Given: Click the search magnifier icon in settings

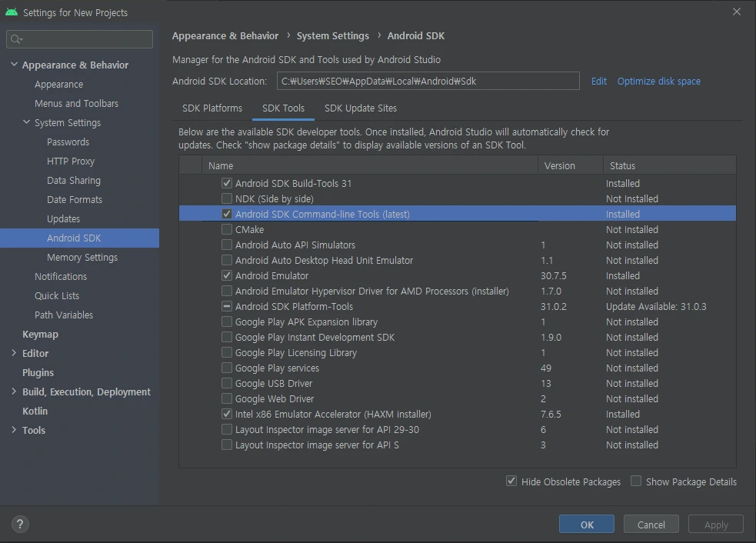Looking at the screenshot, I should point(16,39).
